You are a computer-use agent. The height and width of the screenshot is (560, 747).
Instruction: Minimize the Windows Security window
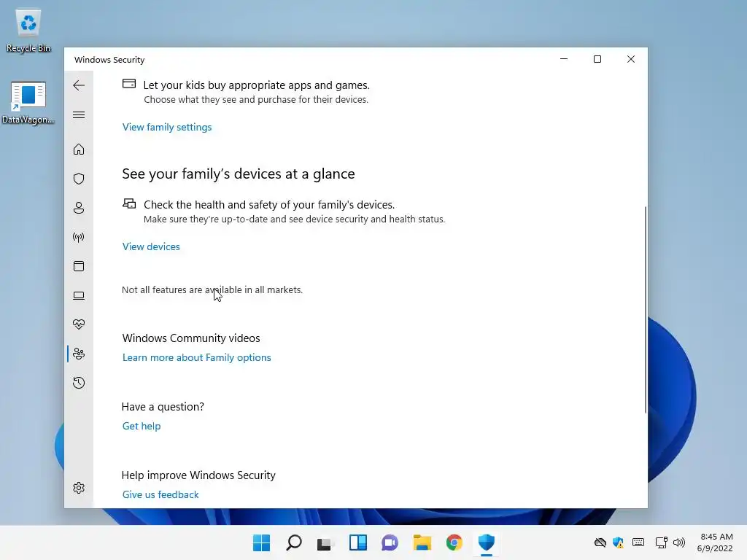564,59
